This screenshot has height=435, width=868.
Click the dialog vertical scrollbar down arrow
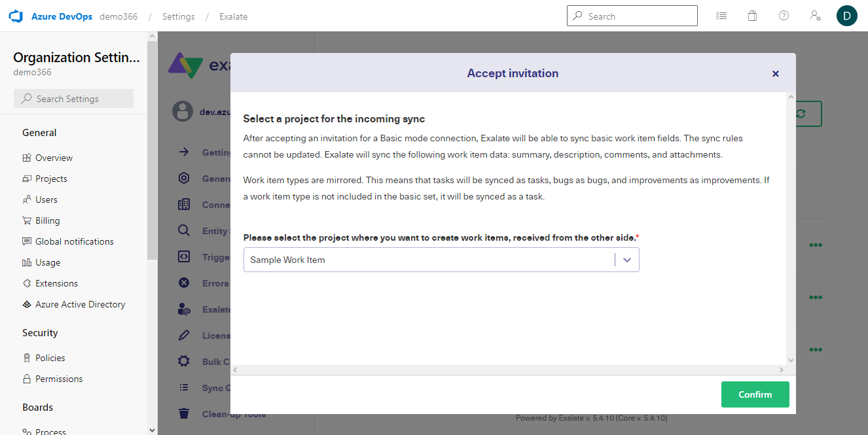click(791, 360)
